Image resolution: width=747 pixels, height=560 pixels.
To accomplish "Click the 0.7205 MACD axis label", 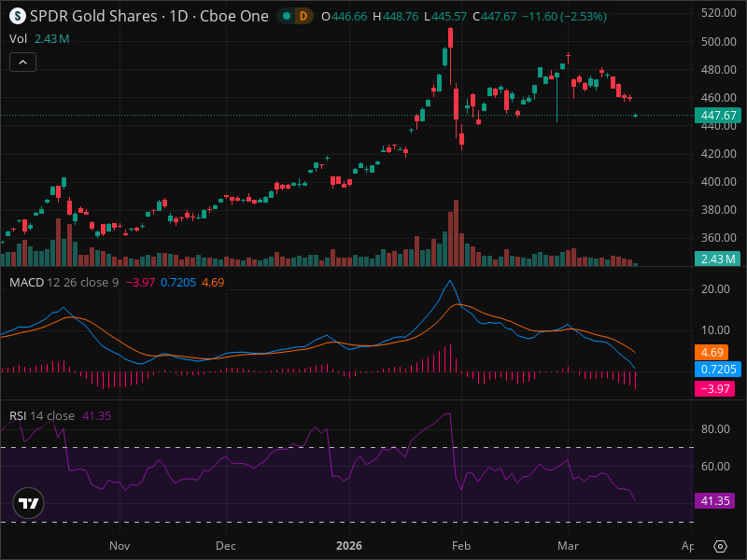I will tap(718, 369).
